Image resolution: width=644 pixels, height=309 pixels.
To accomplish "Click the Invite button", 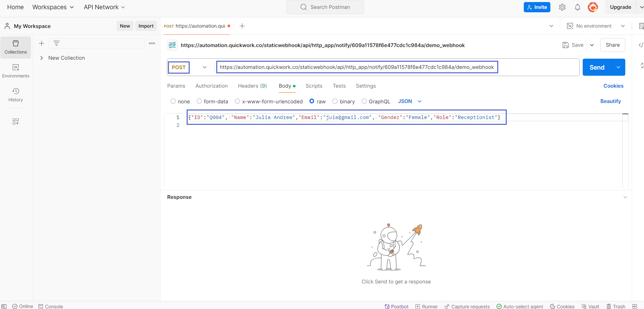I will [x=537, y=7].
